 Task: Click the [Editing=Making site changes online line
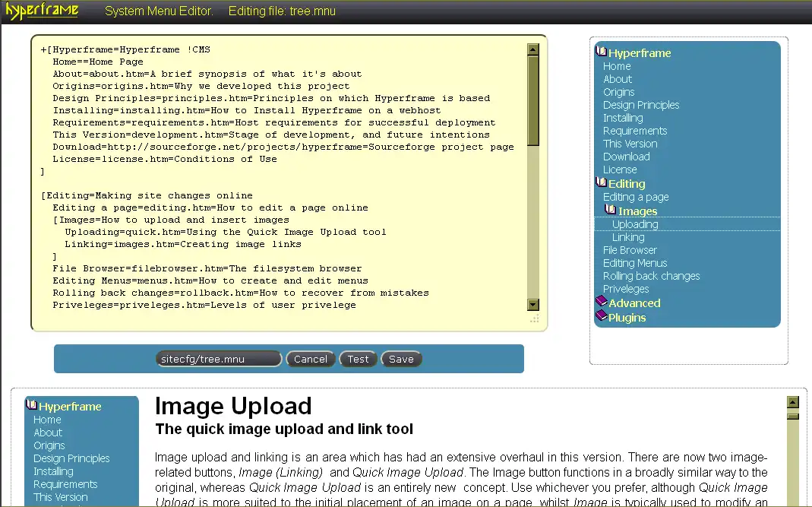147,196
